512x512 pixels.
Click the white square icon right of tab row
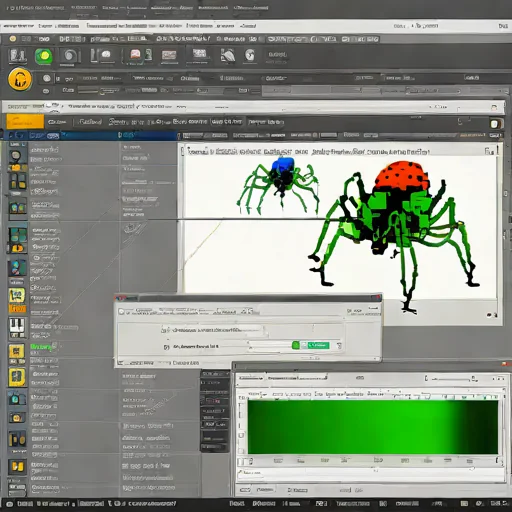tap(495, 124)
